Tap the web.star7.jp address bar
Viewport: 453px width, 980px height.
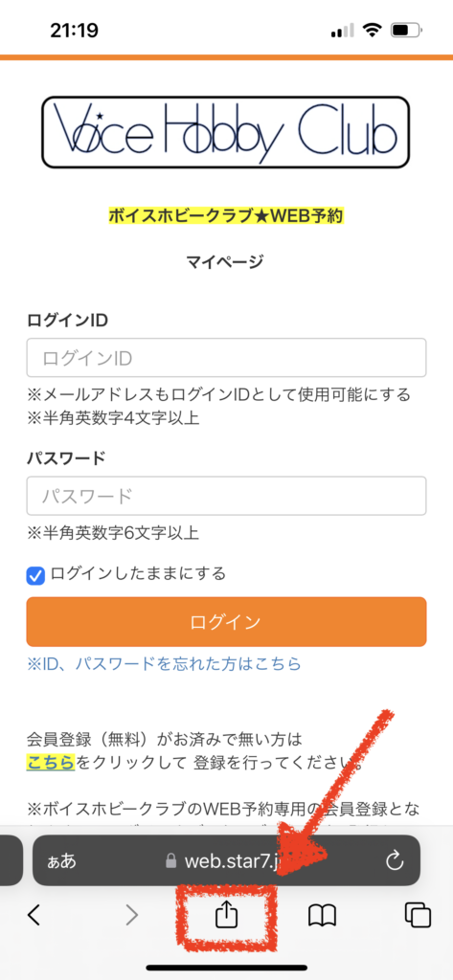point(226,861)
